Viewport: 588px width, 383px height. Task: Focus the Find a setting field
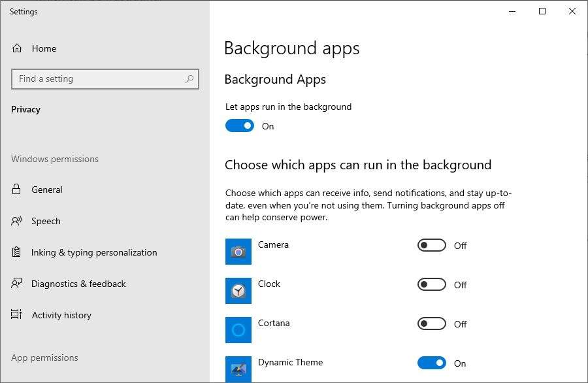105,79
